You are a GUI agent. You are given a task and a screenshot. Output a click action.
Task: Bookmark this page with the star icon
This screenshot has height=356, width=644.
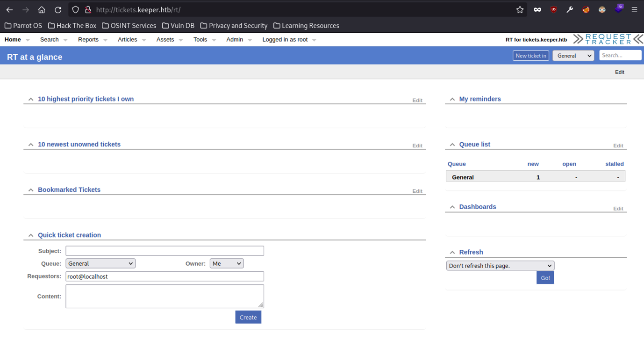[x=520, y=9]
